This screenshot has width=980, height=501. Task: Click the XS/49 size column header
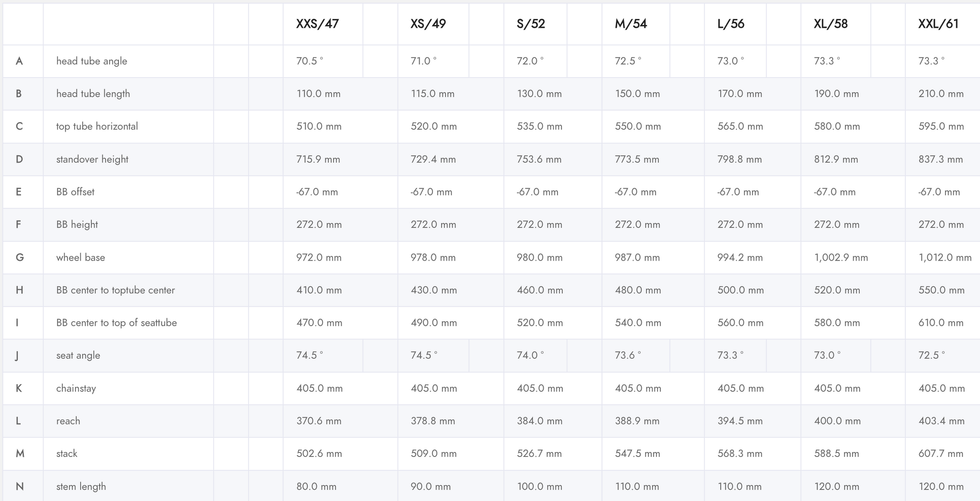point(428,24)
